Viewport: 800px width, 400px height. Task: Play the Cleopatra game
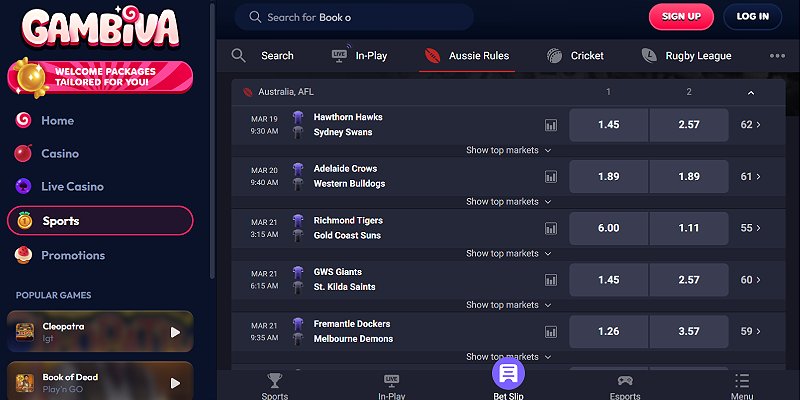[175, 333]
